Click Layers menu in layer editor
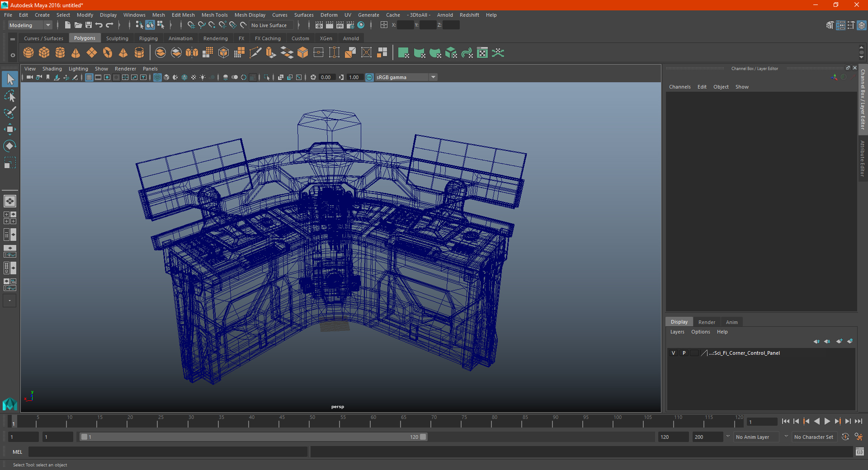Viewport: 868px width, 470px height. tap(677, 332)
